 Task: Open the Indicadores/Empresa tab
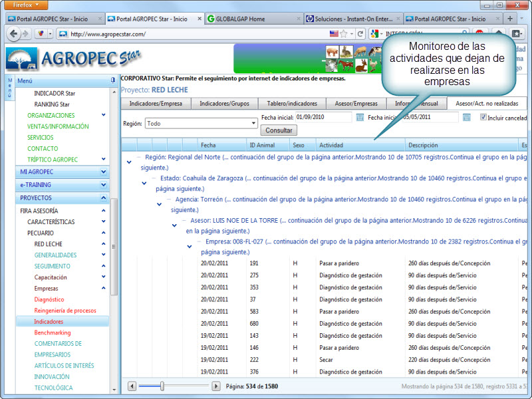(156, 104)
